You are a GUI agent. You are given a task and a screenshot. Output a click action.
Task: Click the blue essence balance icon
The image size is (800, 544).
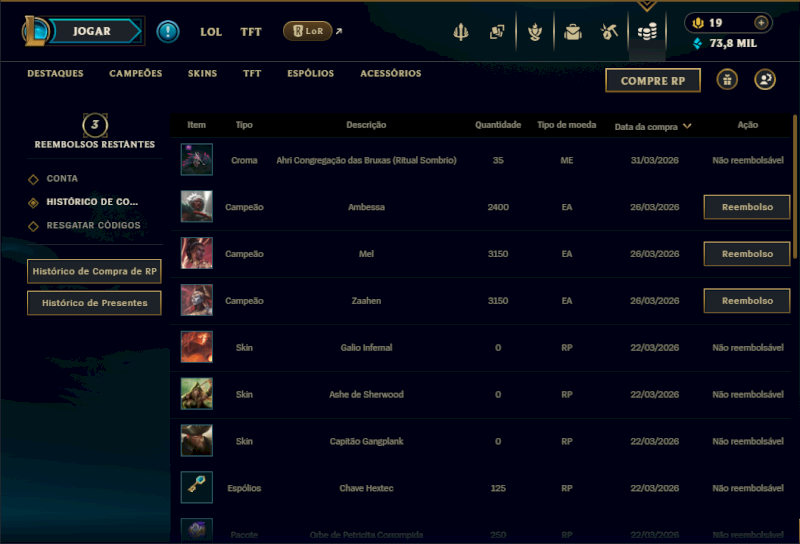click(697, 43)
